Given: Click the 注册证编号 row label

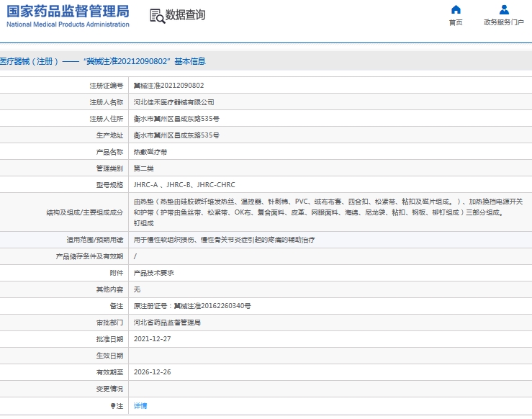Looking at the screenshot, I should point(107,86).
